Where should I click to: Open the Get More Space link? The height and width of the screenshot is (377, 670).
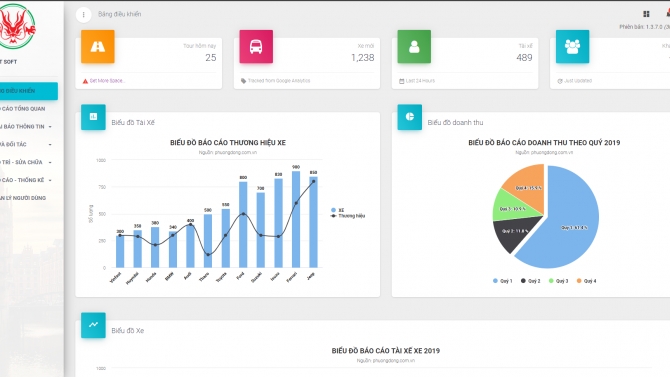click(107, 81)
